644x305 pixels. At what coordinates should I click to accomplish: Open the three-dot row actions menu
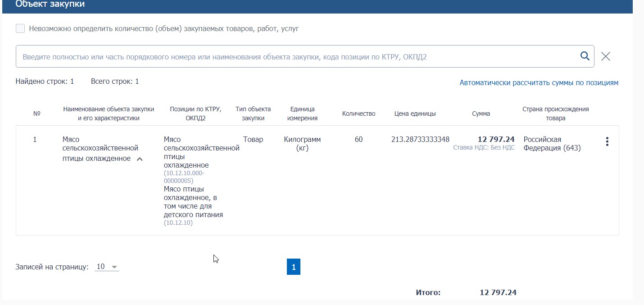(607, 141)
